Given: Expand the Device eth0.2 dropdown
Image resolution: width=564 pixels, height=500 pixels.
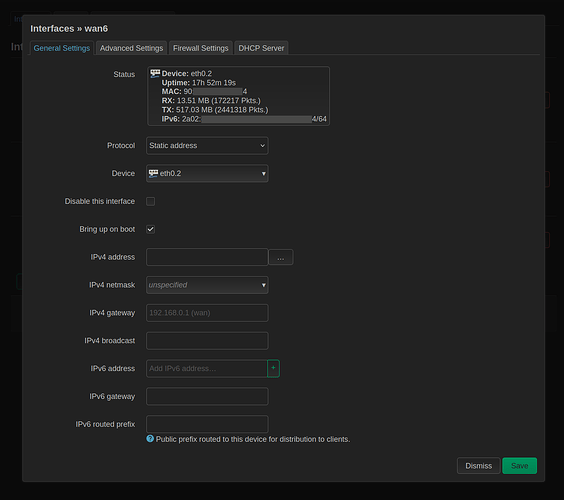Looking at the screenshot, I should coord(207,173).
